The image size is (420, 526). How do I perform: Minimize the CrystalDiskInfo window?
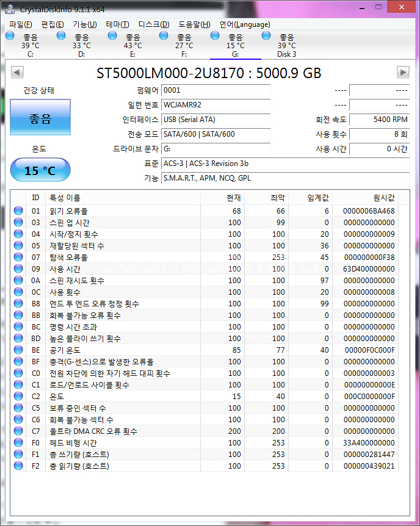tap(362, 7)
